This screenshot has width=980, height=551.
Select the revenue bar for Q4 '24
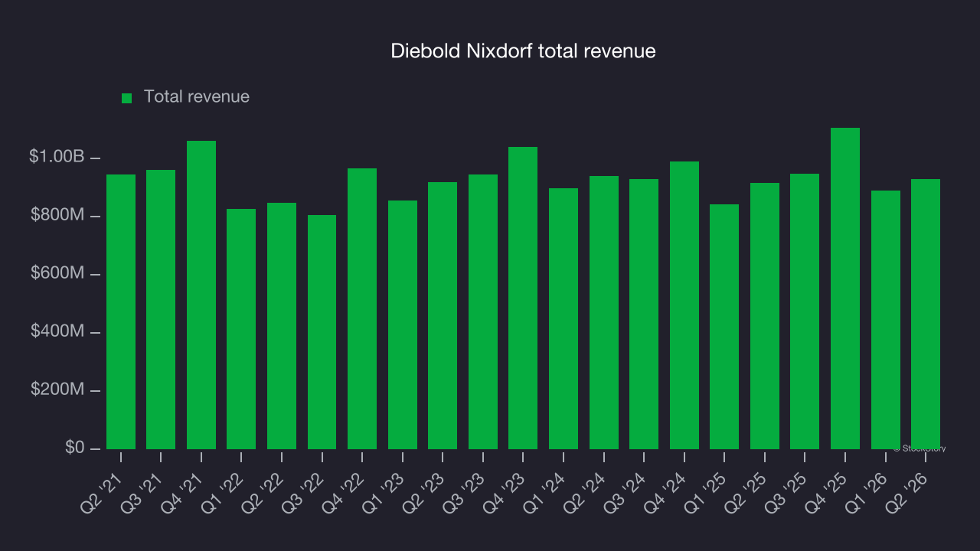pos(684,305)
